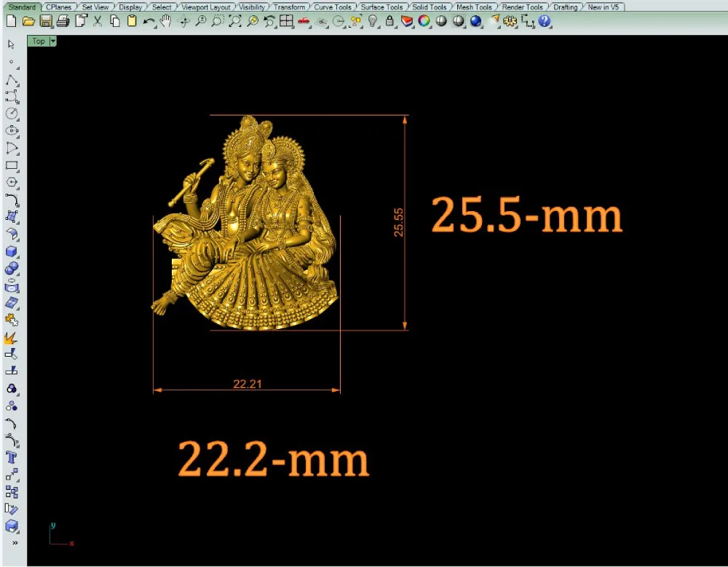Select the Fillet Curves tool in sidebar
This screenshot has height=567, width=728.
click(x=12, y=199)
